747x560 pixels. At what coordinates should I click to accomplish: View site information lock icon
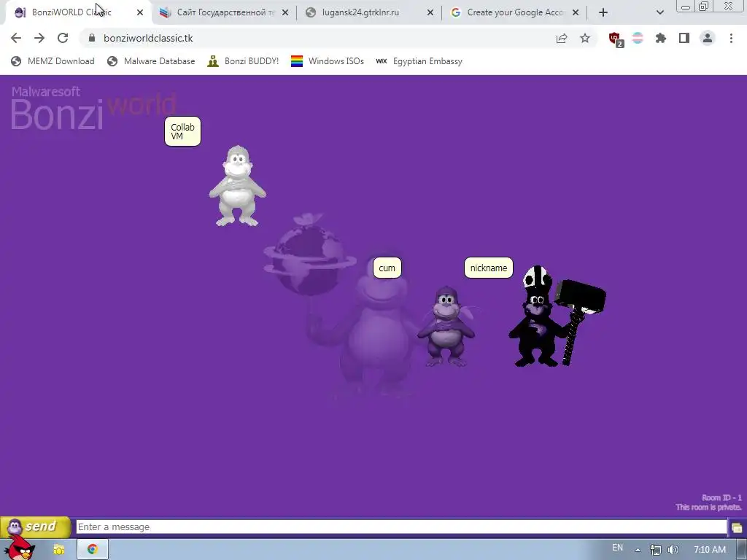92,38
